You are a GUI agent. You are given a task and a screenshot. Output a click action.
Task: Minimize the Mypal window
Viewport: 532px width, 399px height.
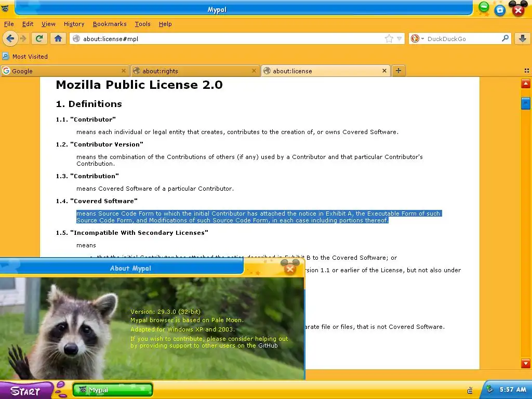click(484, 7)
